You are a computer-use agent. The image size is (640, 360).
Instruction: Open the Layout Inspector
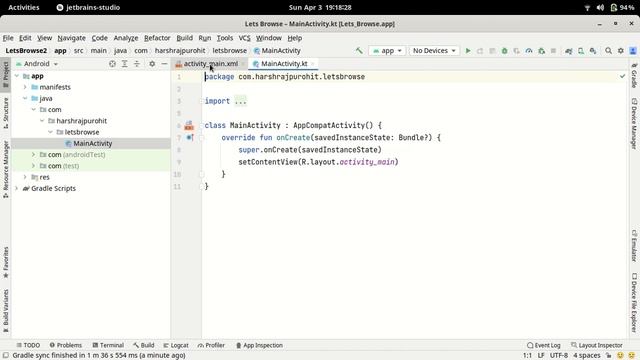(596, 345)
